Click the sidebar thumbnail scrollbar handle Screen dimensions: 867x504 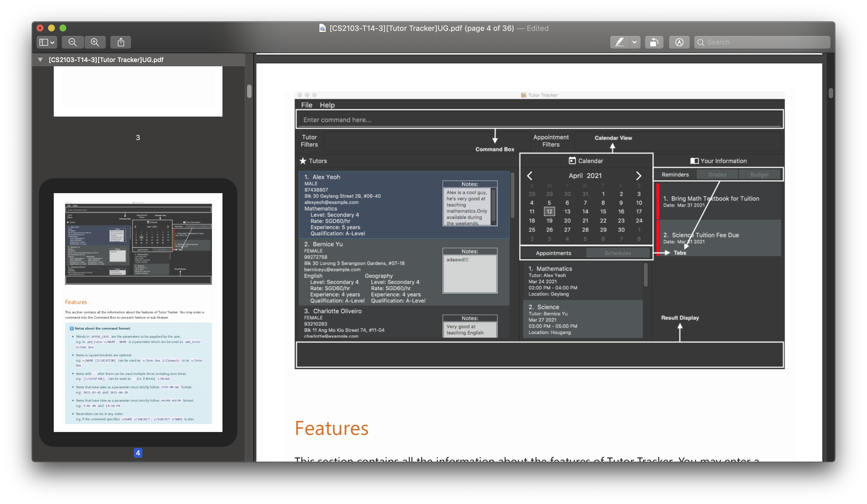coord(249,91)
